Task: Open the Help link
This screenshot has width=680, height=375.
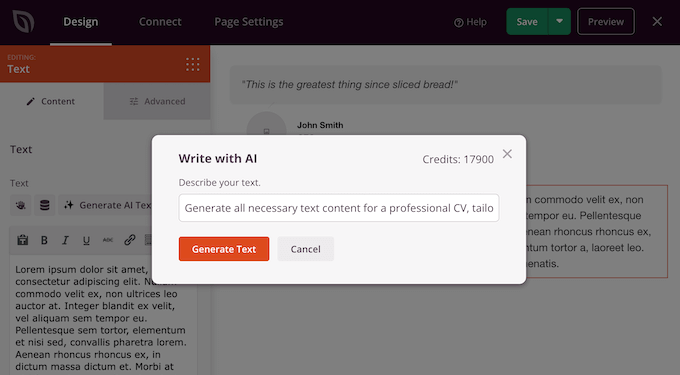Action: [470, 22]
